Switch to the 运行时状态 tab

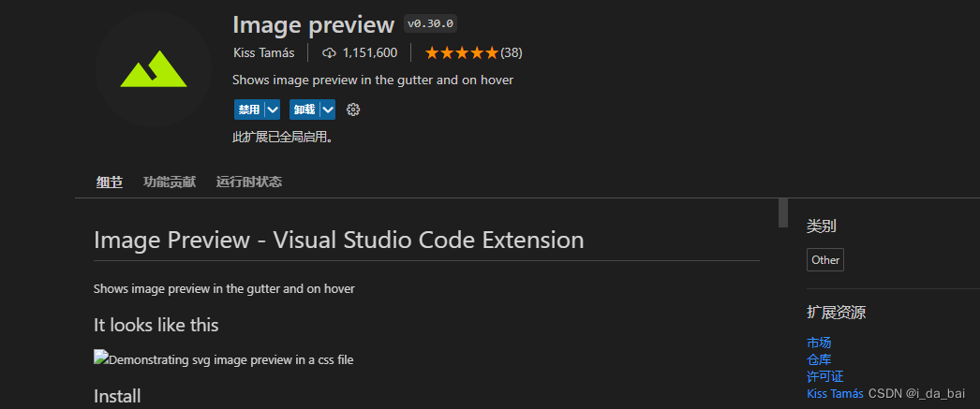pyautogui.click(x=249, y=183)
